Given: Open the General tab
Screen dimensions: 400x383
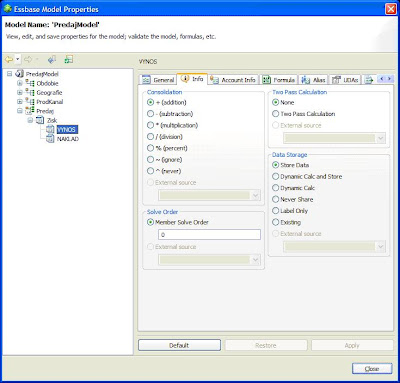Looking at the screenshot, I should (158, 80).
